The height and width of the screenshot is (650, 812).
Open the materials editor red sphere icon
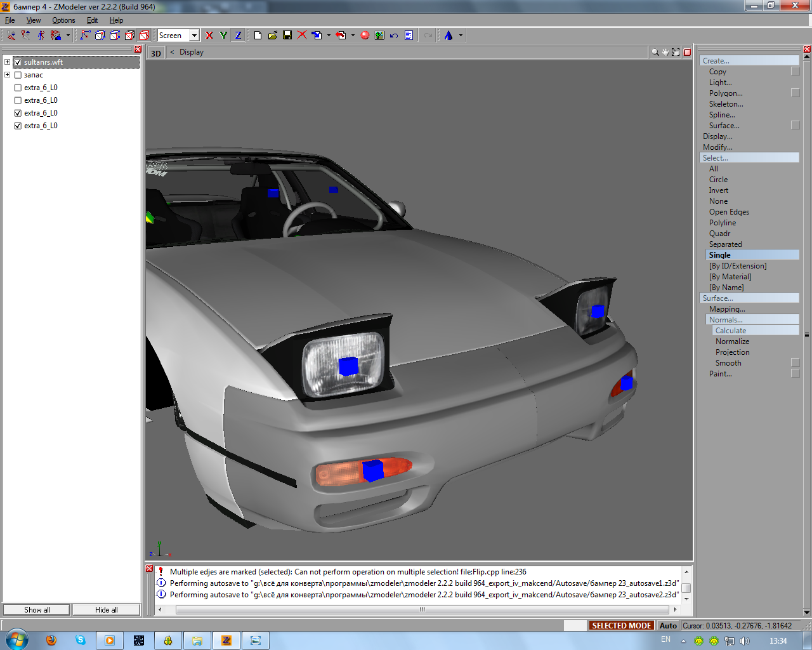[365, 36]
